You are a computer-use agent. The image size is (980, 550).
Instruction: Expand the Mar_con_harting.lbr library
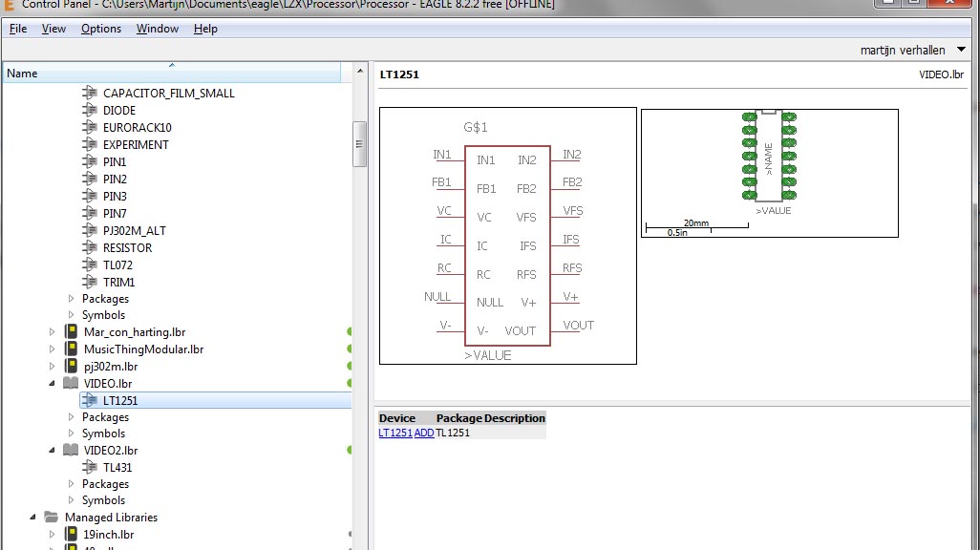(53, 332)
